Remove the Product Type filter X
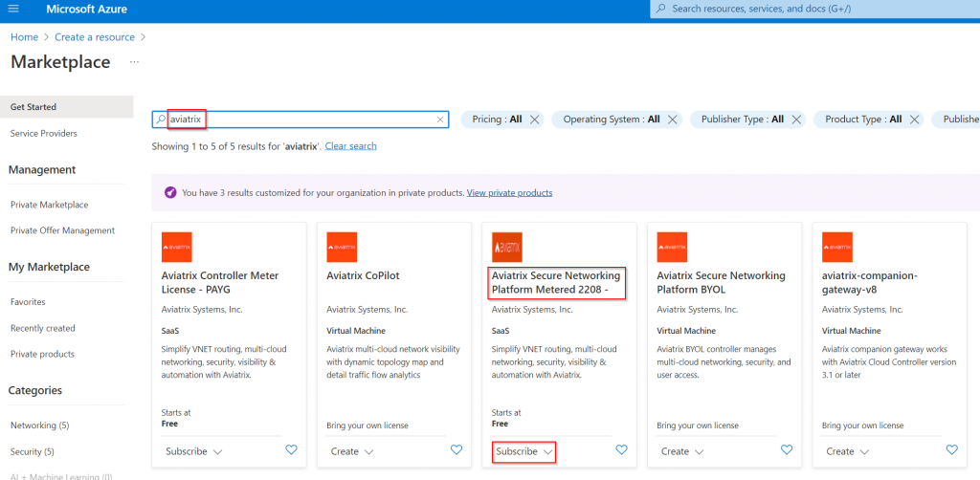The image size is (980, 480). [x=914, y=120]
